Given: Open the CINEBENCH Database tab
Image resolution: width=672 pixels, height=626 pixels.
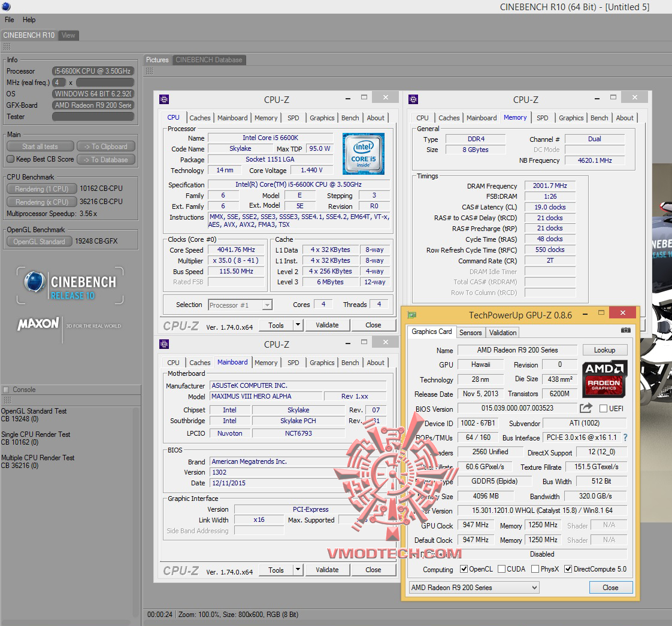Looking at the screenshot, I should (x=208, y=60).
